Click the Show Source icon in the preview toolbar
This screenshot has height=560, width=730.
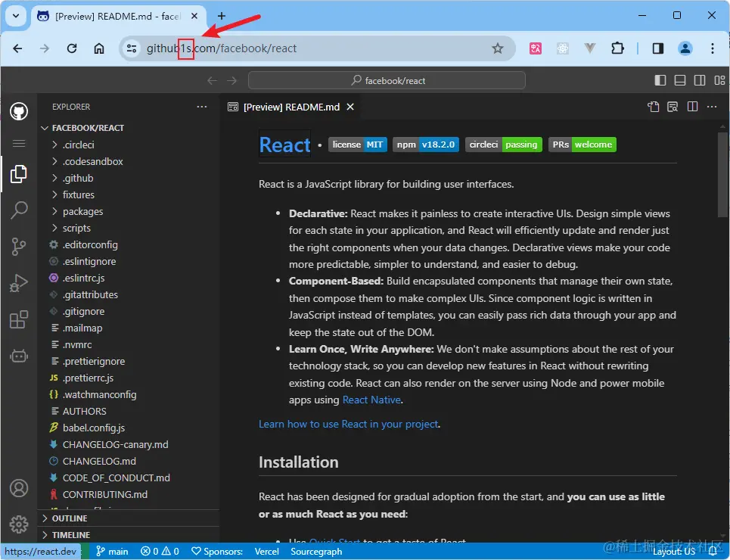pos(653,107)
